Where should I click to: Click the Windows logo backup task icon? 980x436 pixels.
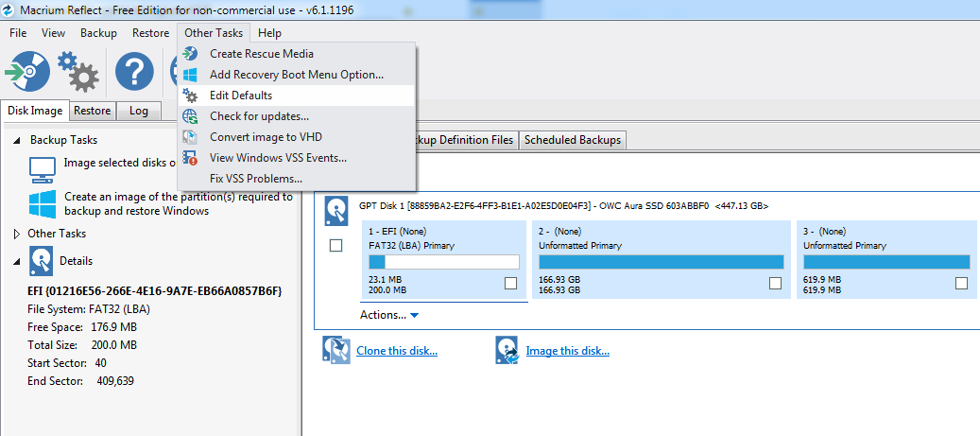click(43, 204)
